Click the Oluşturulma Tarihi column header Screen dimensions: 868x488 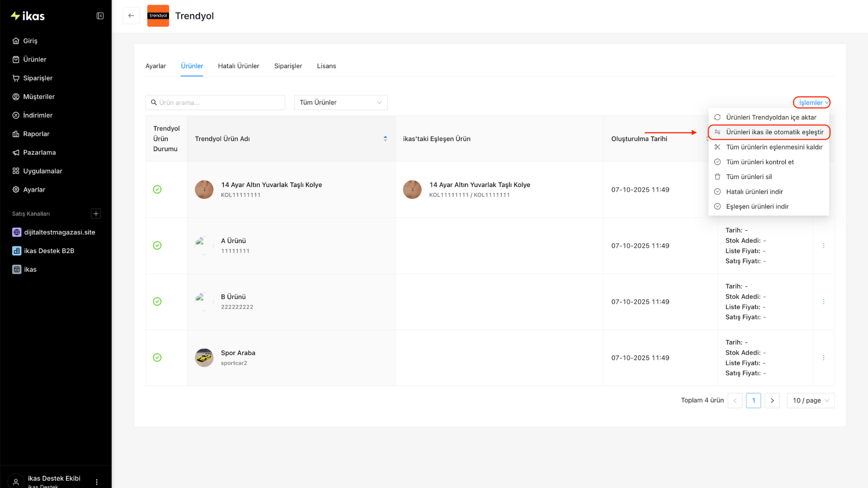[639, 139]
